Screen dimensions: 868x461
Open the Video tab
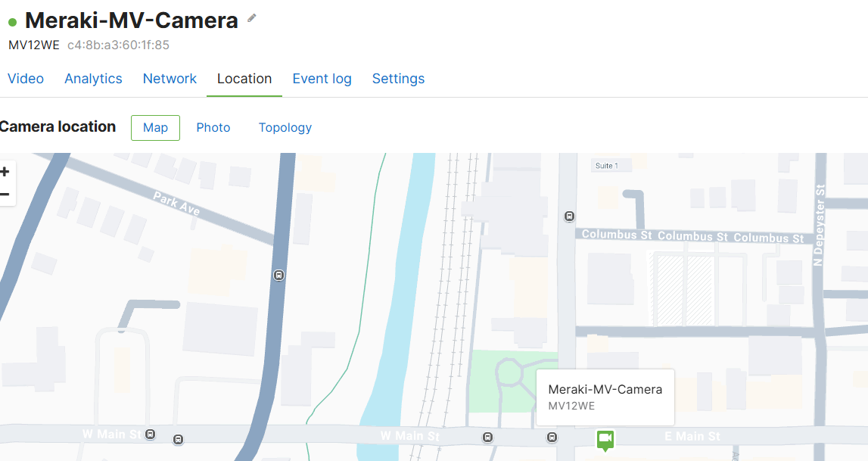(26, 79)
